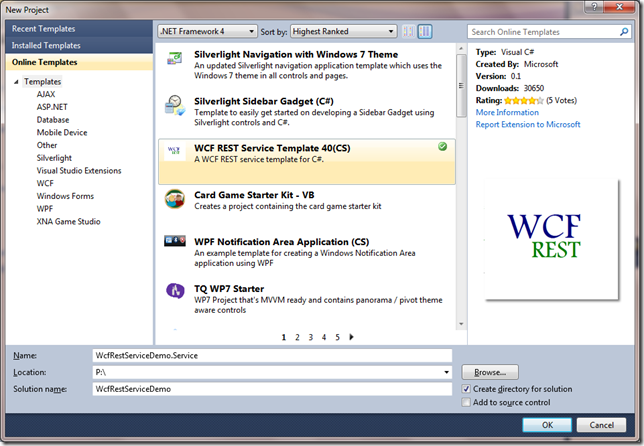Image resolution: width=644 pixels, height=446 pixels.
Task: Toggle Create directory for solution checkbox
Action: (466, 389)
